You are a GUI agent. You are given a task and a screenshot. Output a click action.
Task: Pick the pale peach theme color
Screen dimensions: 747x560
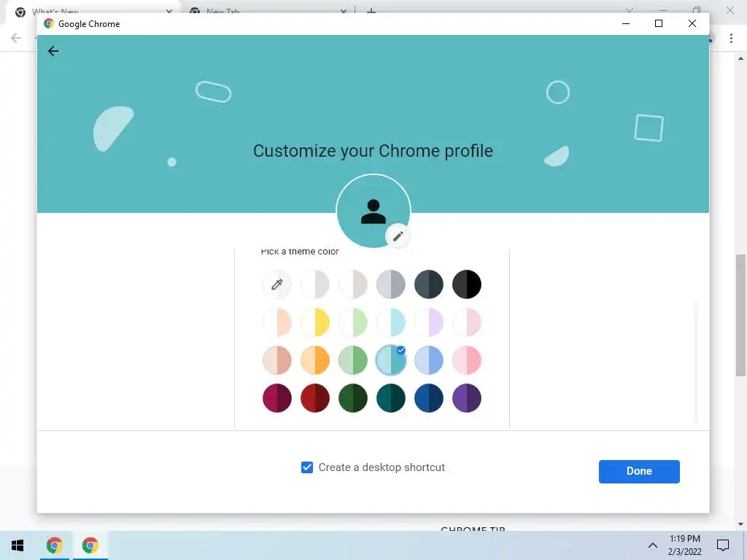click(276, 322)
